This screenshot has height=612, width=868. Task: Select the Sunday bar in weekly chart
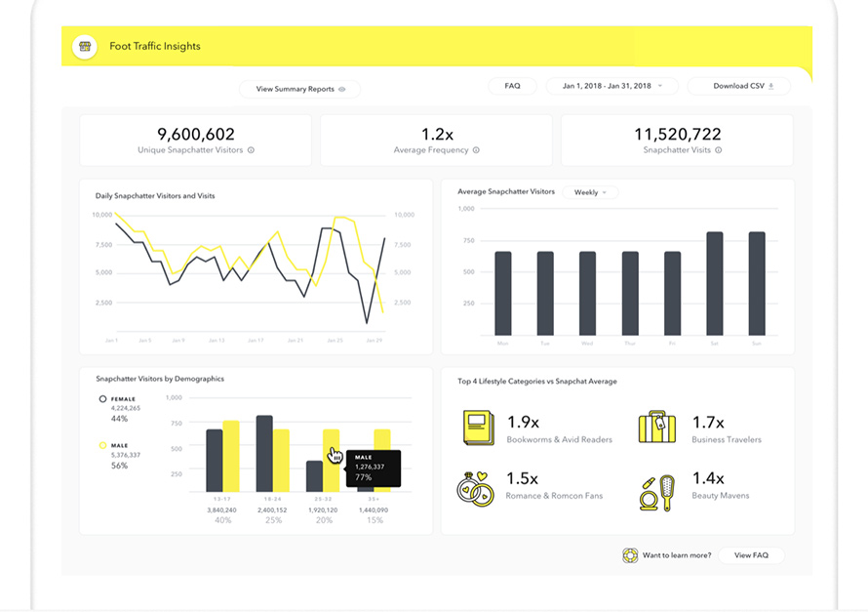(757, 284)
